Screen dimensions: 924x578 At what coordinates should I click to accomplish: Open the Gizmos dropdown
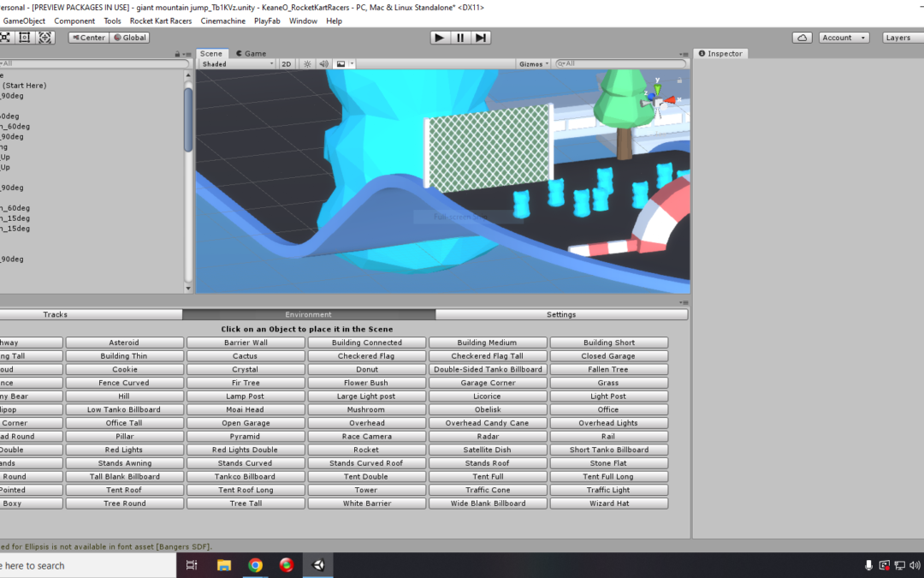534,63
